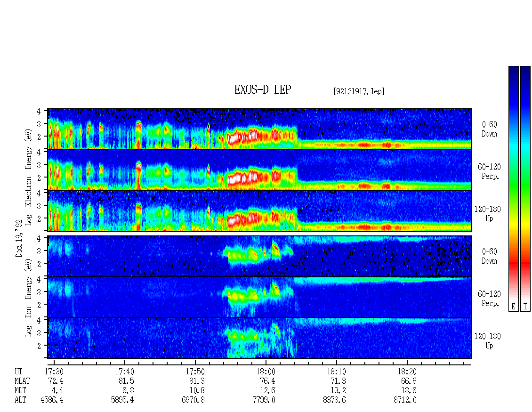Click the boxed I label under the color bar
The image size is (532, 412).
(x=525, y=307)
